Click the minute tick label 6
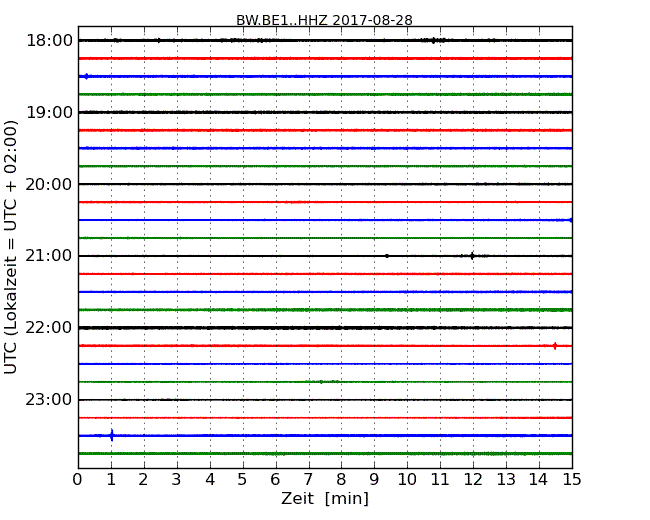 click(x=275, y=479)
